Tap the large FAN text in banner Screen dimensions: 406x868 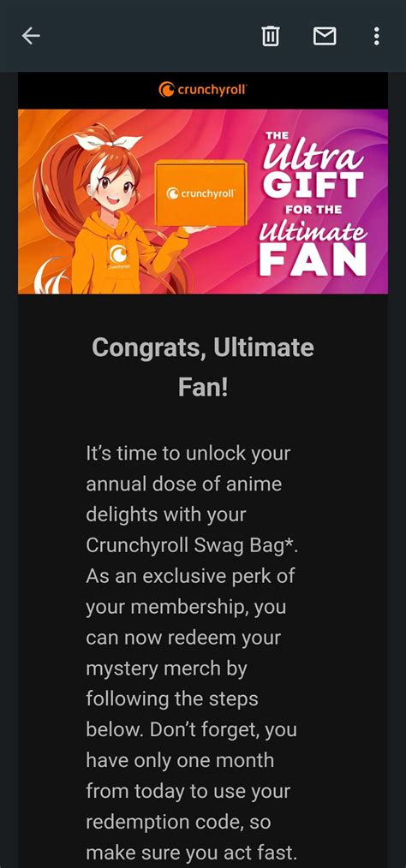313,259
